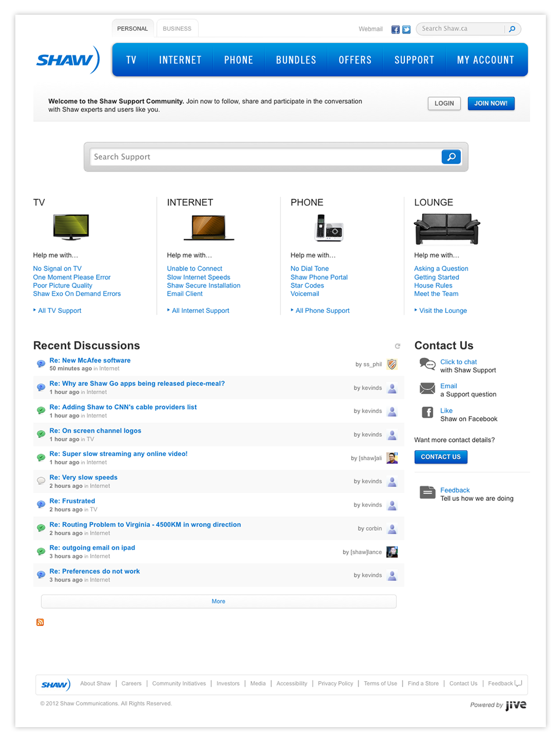The image size is (560, 746).
Task: Open the Bundles navigation menu
Action: (x=296, y=60)
